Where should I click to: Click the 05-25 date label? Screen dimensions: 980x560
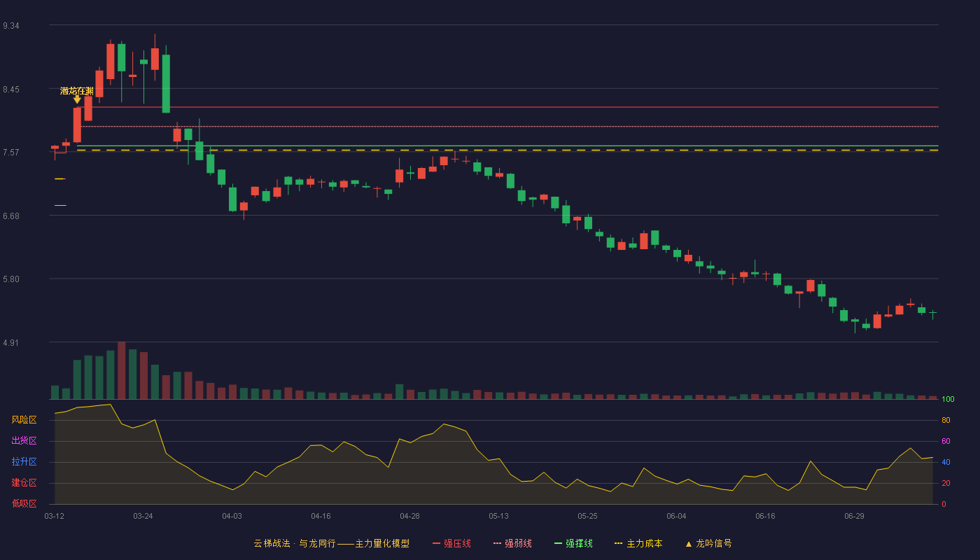coord(587,516)
